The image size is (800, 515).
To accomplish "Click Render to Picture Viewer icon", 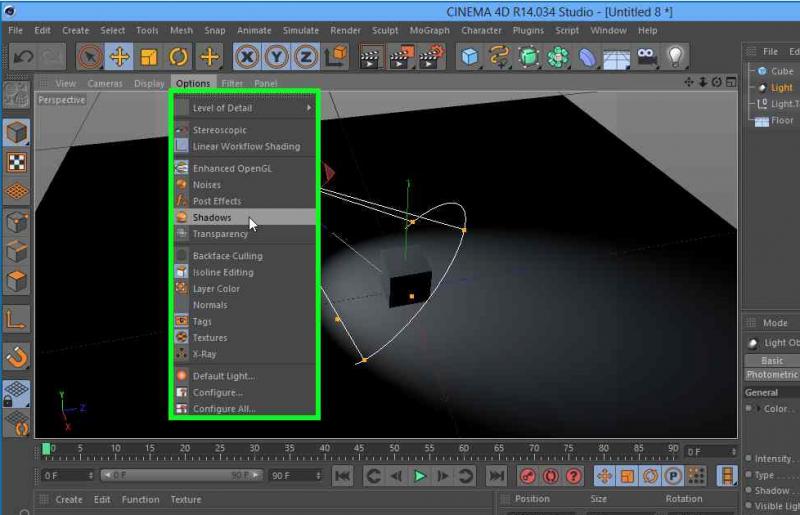I will point(402,57).
